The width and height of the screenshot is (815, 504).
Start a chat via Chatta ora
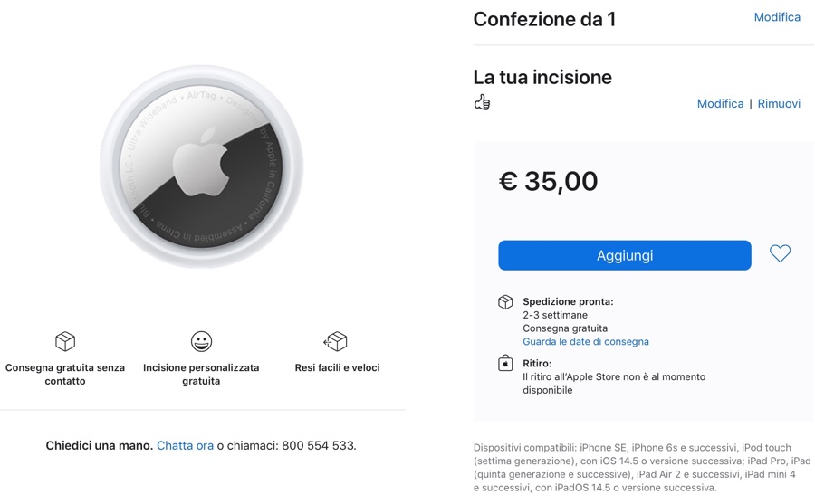point(185,446)
